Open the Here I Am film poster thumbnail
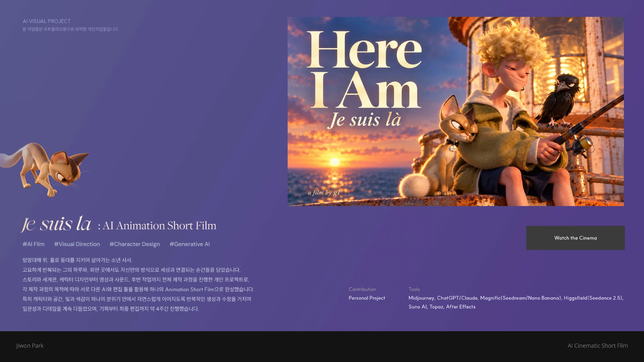Image resolution: width=644 pixels, height=362 pixels. pyautogui.click(x=455, y=111)
